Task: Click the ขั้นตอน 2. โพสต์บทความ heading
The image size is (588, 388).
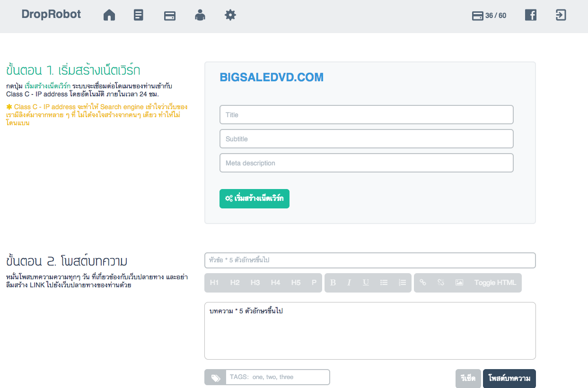Action: pyautogui.click(x=67, y=261)
